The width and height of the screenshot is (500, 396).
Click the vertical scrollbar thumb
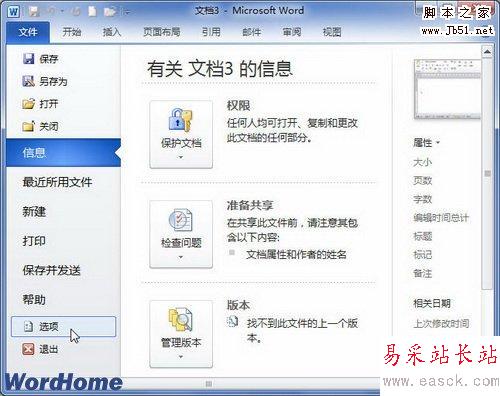click(487, 173)
